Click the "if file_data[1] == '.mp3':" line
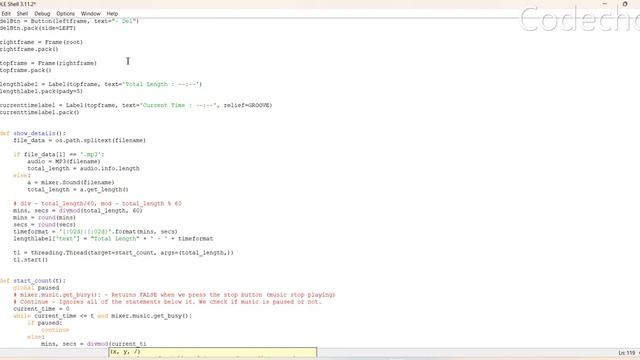Image resolution: width=640 pixels, height=360 pixels. 59,154
